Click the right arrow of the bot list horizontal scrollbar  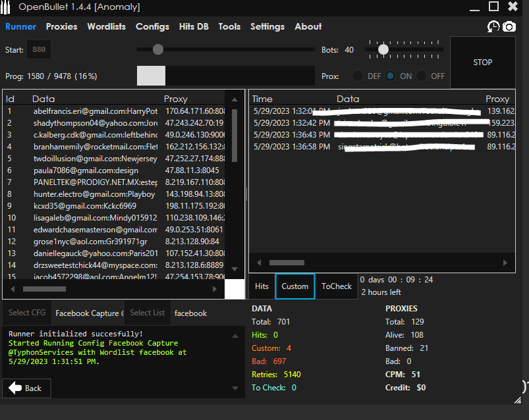click(x=215, y=289)
